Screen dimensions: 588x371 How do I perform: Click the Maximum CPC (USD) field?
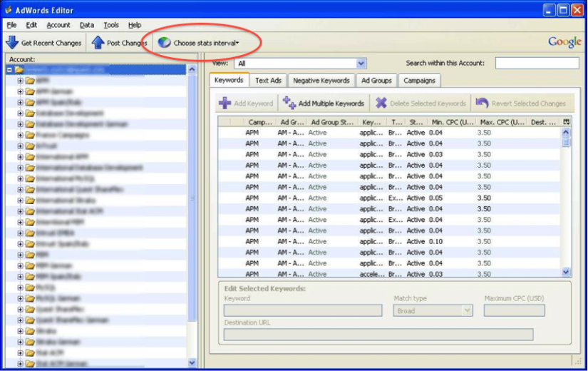pyautogui.click(x=514, y=310)
